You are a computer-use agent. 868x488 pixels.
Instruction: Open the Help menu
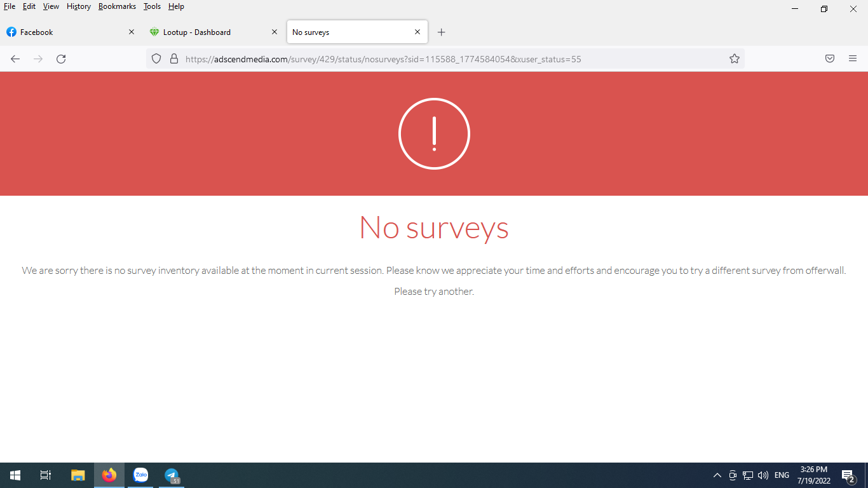click(x=176, y=6)
